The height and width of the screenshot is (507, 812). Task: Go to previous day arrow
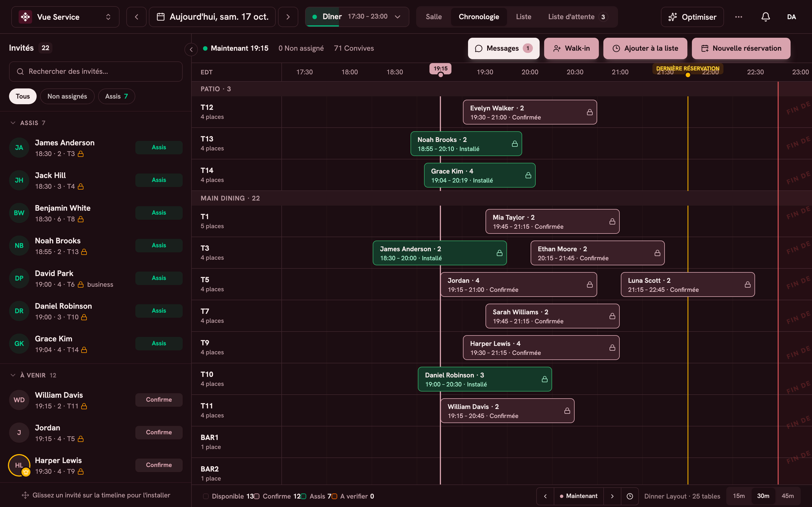point(136,17)
